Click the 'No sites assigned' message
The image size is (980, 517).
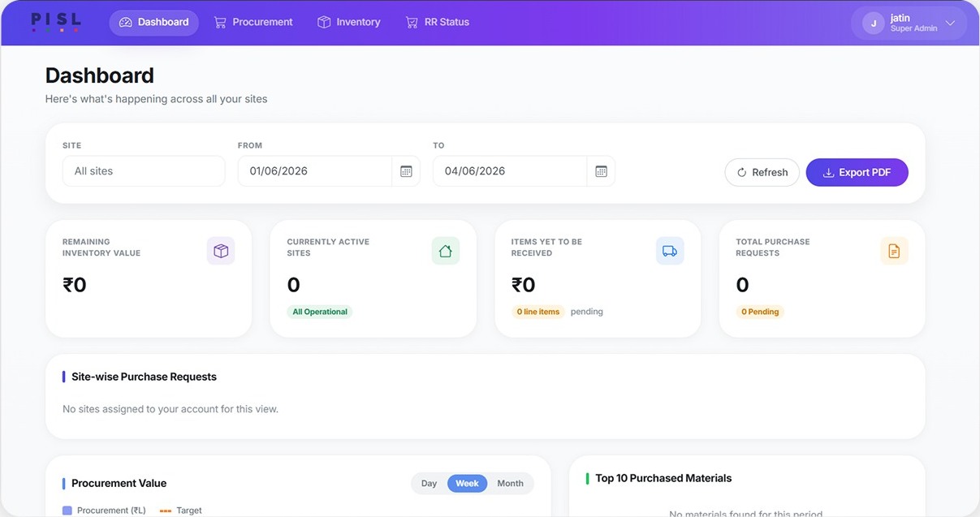[x=171, y=409]
